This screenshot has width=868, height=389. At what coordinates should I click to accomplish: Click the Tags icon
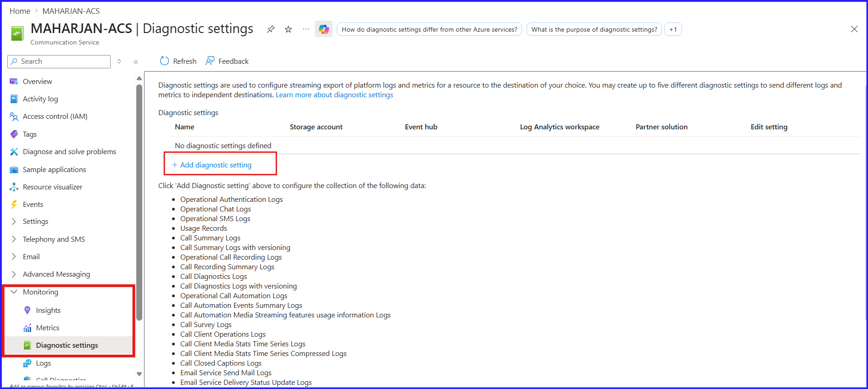(14, 134)
